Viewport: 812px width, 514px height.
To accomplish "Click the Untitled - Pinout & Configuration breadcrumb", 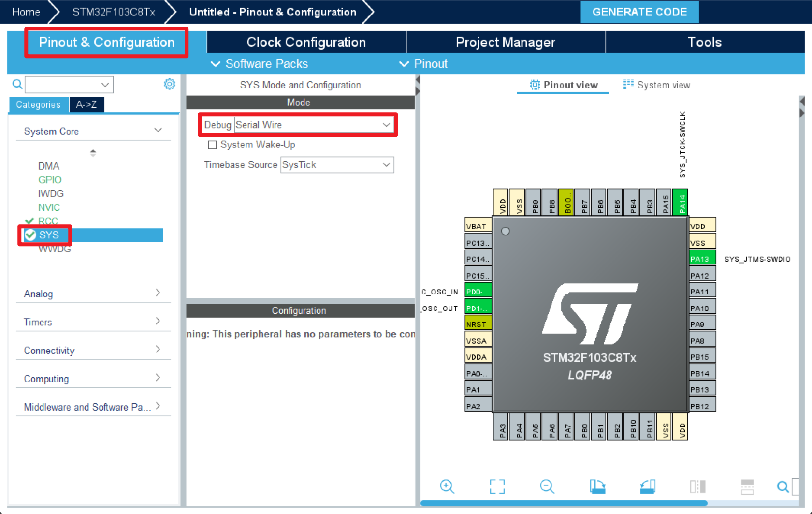I will click(273, 12).
